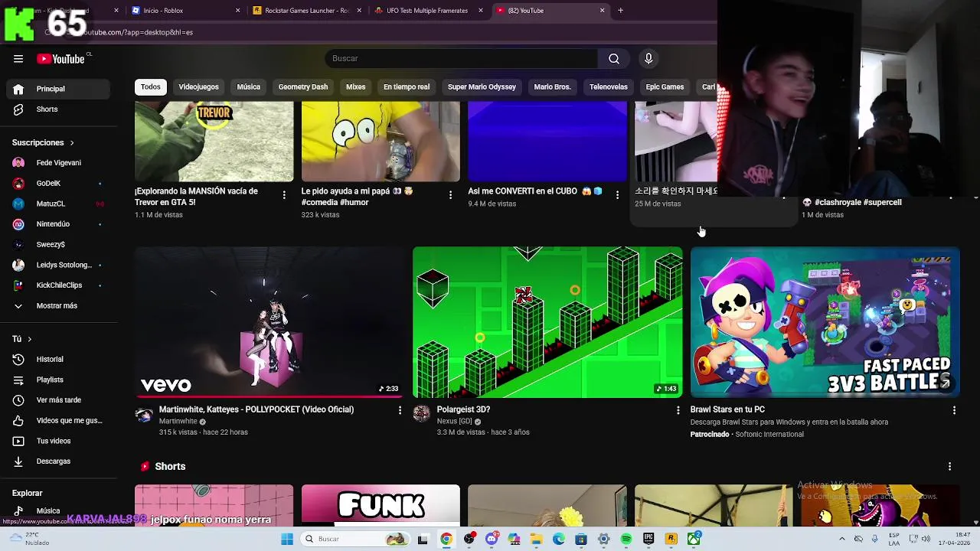Play the POLLYPOCKET vevo video thumbnail
This screenshot has height=551, width=980.
pos(269,322)
